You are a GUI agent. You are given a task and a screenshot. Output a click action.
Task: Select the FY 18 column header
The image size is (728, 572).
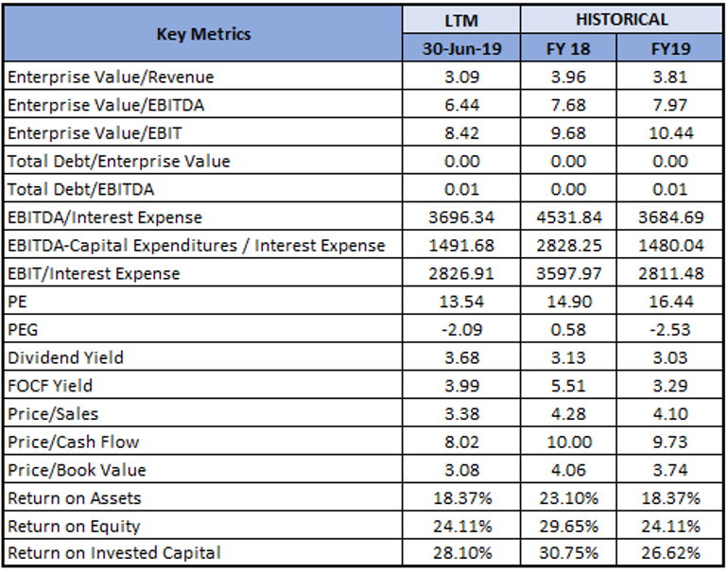click(x=568, y=48)
